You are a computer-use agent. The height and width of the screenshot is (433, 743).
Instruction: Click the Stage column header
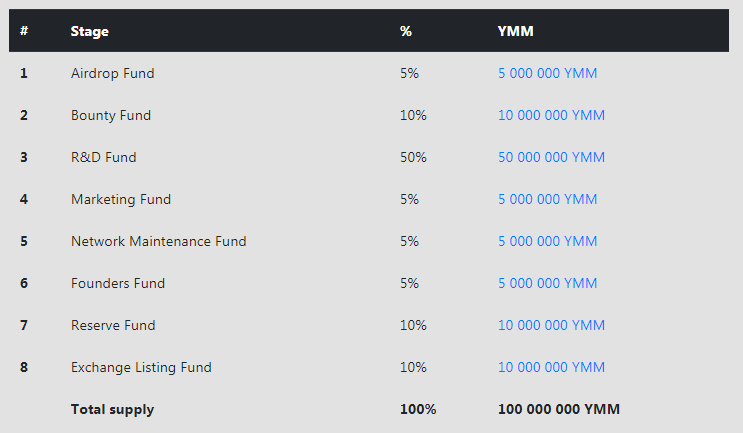click(x=90, y=31)
